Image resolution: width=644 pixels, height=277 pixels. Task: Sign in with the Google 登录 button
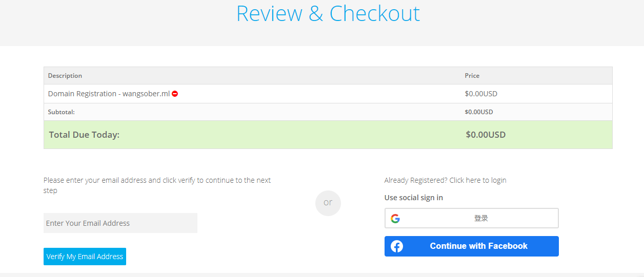click(471, 218)
